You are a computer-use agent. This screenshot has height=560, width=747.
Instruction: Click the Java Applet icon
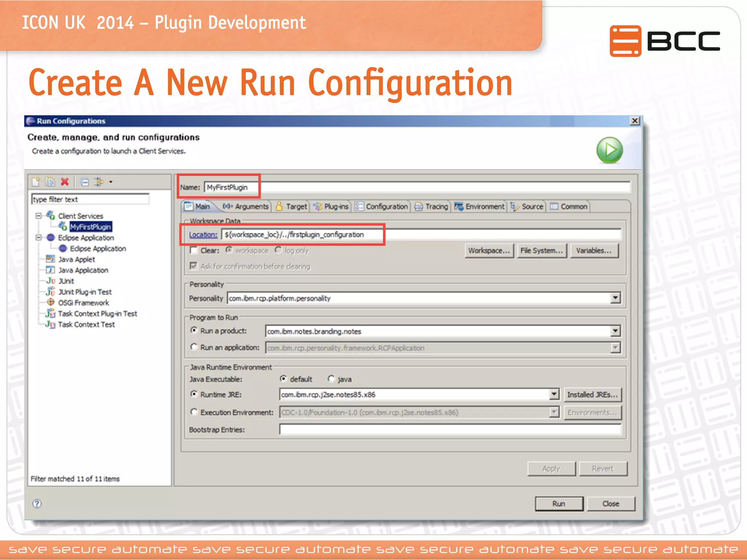click(x=50, y=259)
